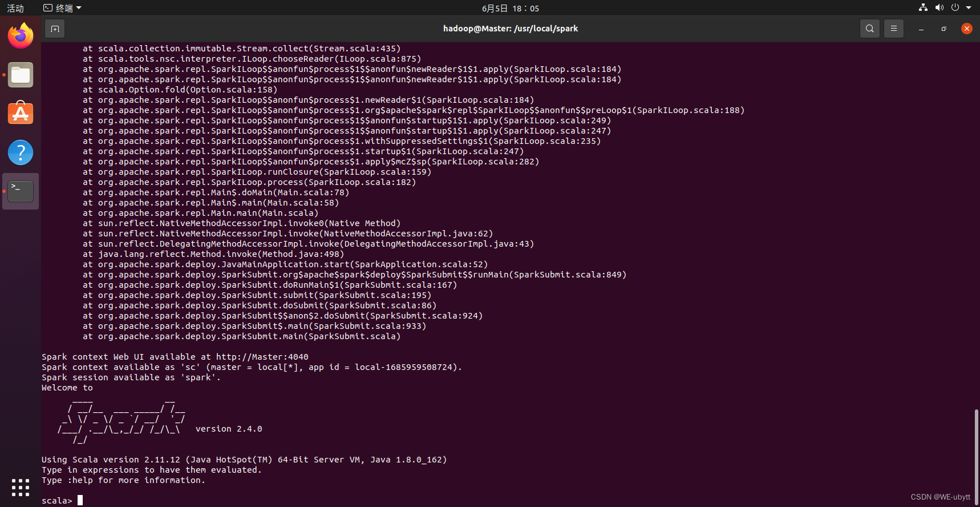Image resolution: width=980 pixels, height=507 pixels.
Task: Click at the scala> prompt cursor
Action: pos(80,500)
